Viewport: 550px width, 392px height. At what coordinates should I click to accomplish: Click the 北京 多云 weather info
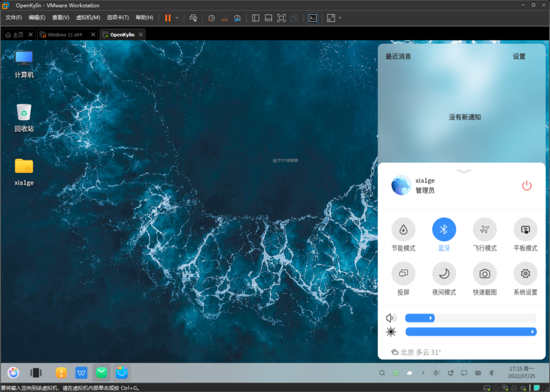coord(416,352)
